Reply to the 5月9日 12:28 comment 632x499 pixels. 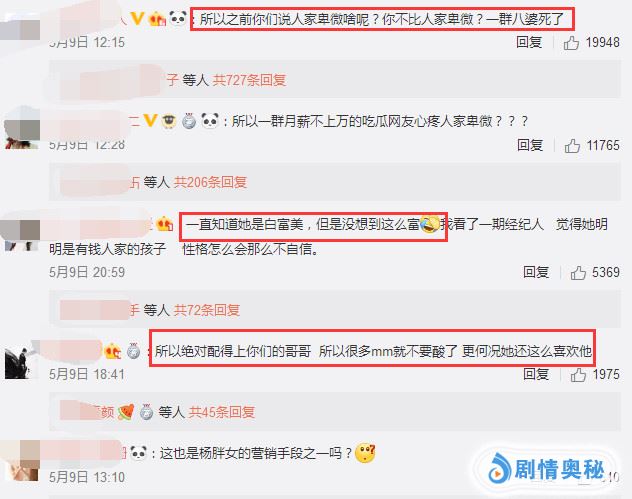tap(530, 145)
